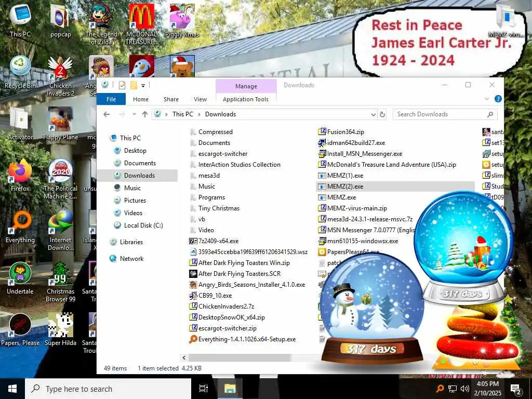532x399 pixels.
Task: Select Desktop in the navigation pane
Action: (135, 151)
